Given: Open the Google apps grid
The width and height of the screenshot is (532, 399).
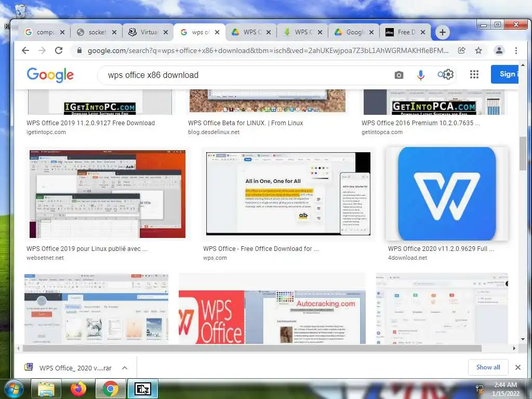Looking at the screenshot, I should (474, 74).
